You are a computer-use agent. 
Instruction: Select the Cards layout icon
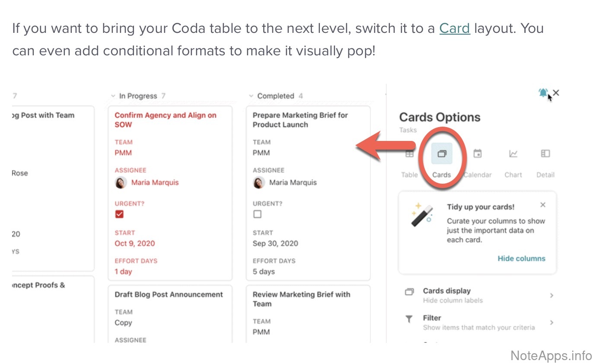click(x=442, y=154)
